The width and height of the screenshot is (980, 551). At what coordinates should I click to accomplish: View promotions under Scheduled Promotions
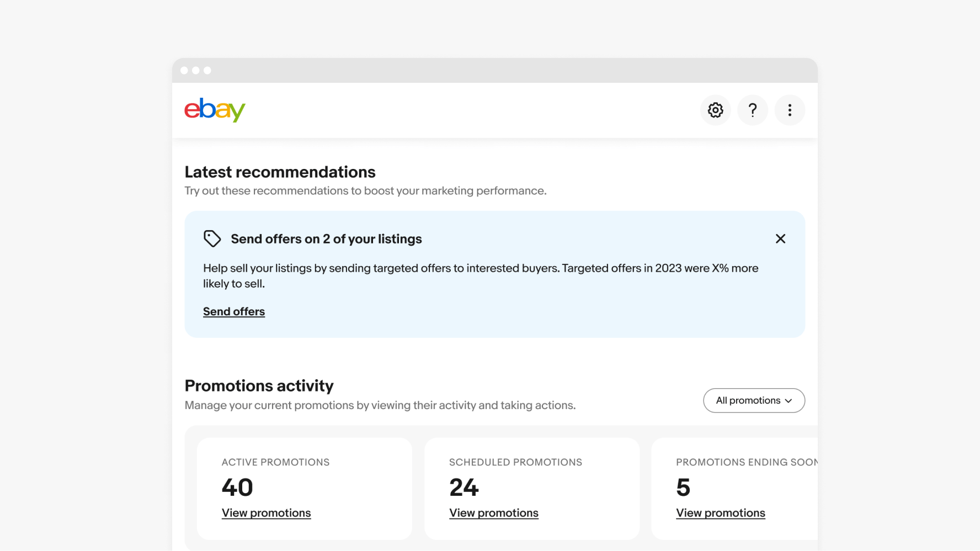[x=493, y=513]
